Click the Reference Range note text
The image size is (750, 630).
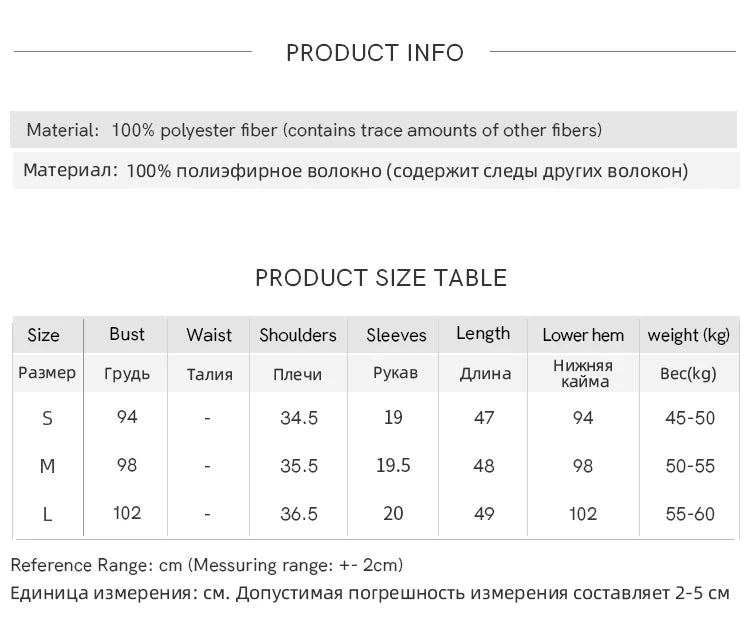[x=207, y=565]
